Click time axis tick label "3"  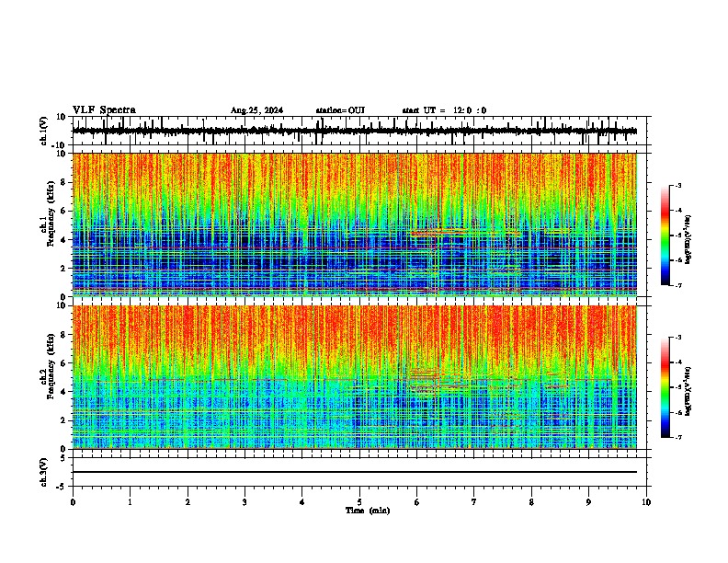(x=245, y=502)
